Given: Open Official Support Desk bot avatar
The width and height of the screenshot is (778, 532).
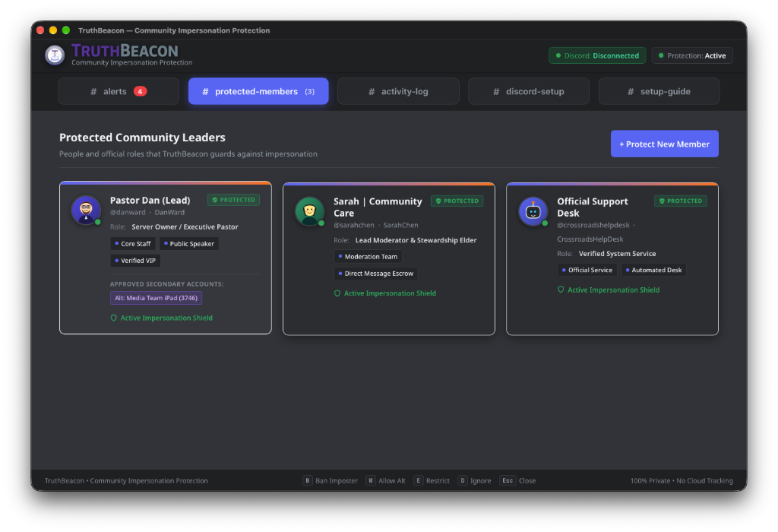Looking at the screenshot, I should pyautogui.click(x=533, y=211).
